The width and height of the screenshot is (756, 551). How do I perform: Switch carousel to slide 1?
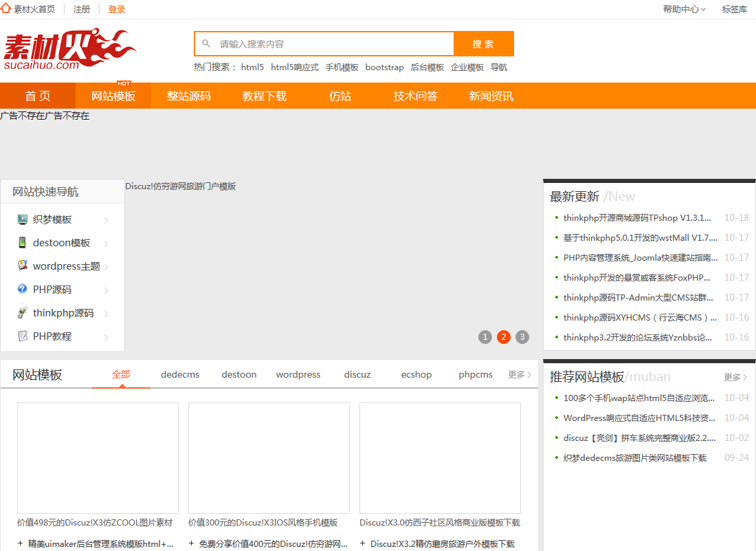point(485,337)
